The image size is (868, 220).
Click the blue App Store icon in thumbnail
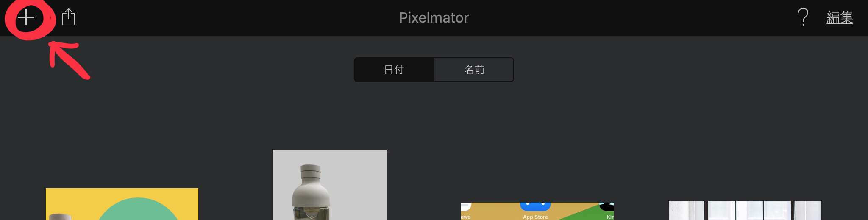pyautogui.click(x=535, y=206)
